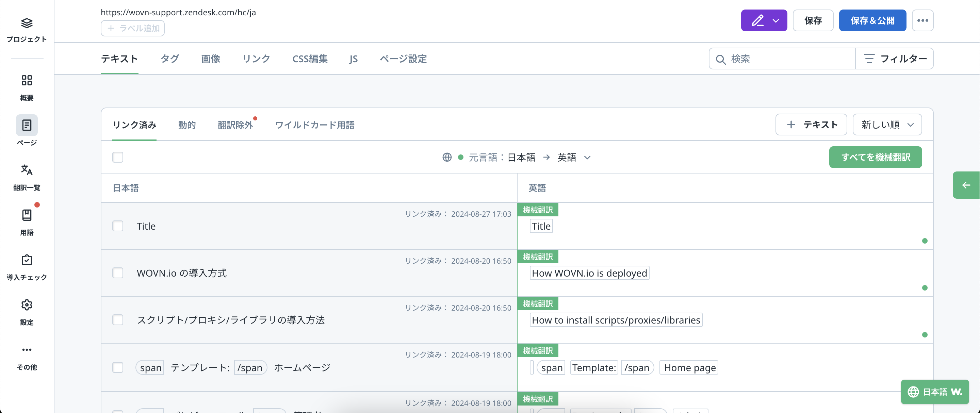Click the green left-arrow side panel button
Viewport: 980px width, 413px height.
(x=966, y=185)
